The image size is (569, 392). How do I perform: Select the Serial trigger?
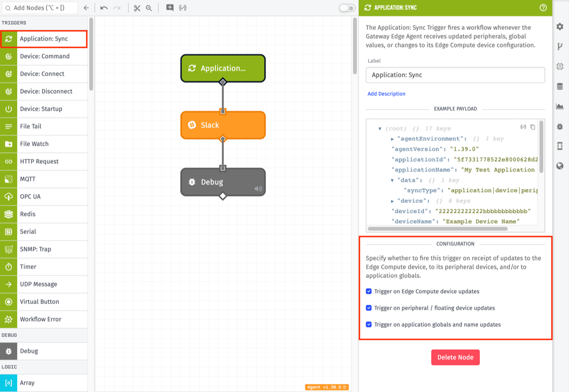[x=44, y=232]
